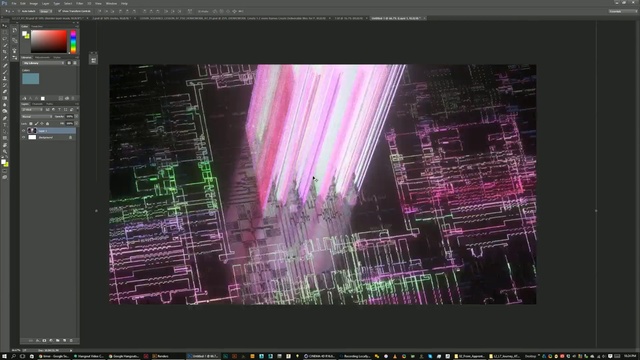Click lock all icon in Layers panel
The height and width of the screenshot is (360, 640).
(47, 123)
